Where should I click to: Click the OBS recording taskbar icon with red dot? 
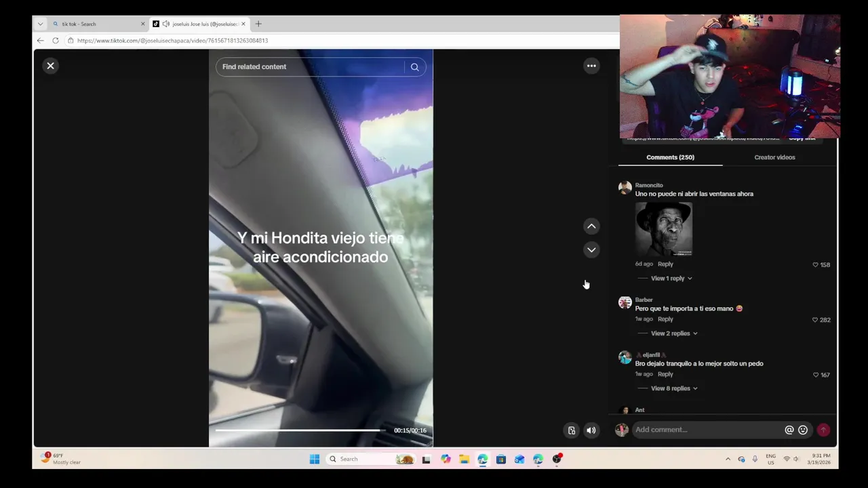pos(557,459)
